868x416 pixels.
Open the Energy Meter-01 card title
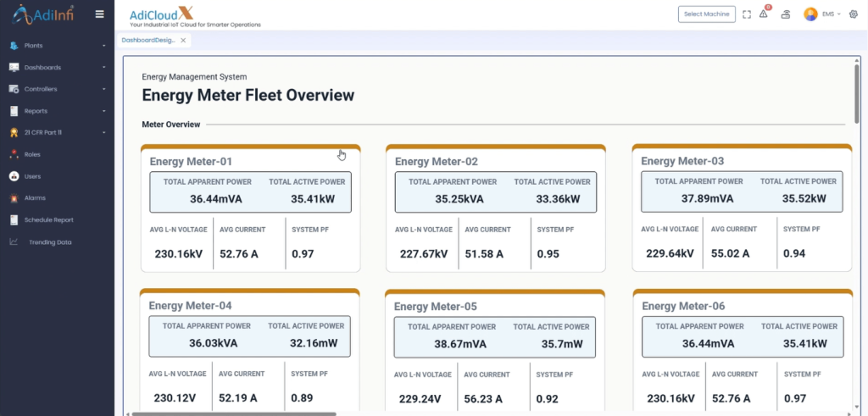[x=191, y=162]
